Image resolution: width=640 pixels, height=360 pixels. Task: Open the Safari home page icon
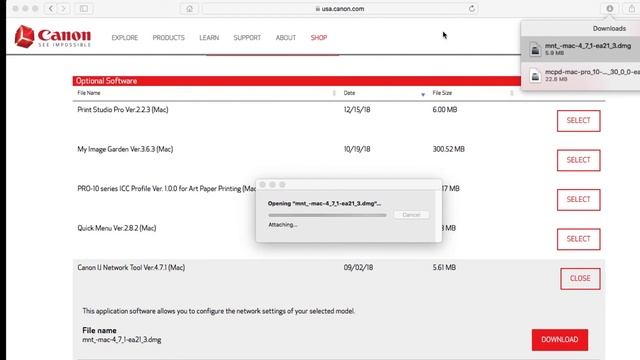(189, 9)
